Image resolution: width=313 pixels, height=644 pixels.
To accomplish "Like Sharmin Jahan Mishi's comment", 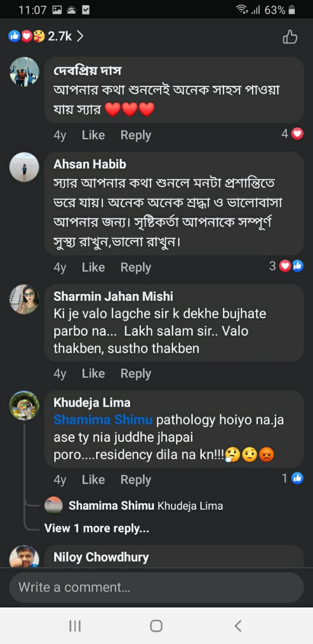I will 93,373.
